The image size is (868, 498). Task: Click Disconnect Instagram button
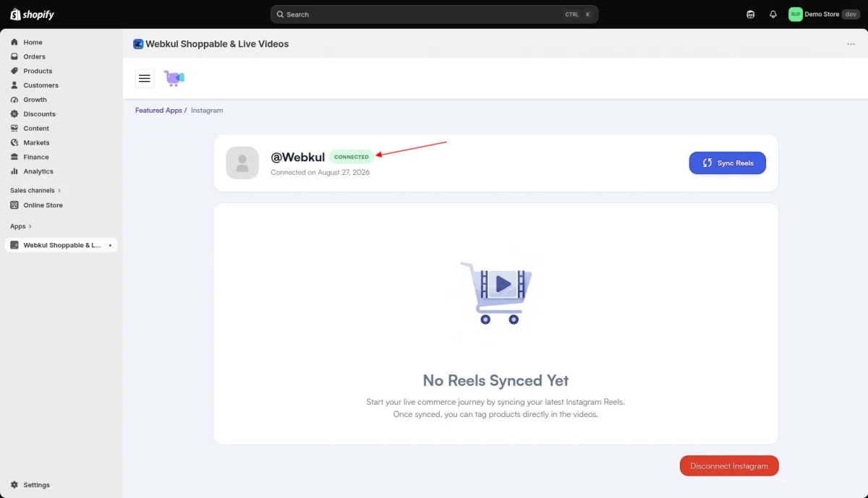(729, 465)
